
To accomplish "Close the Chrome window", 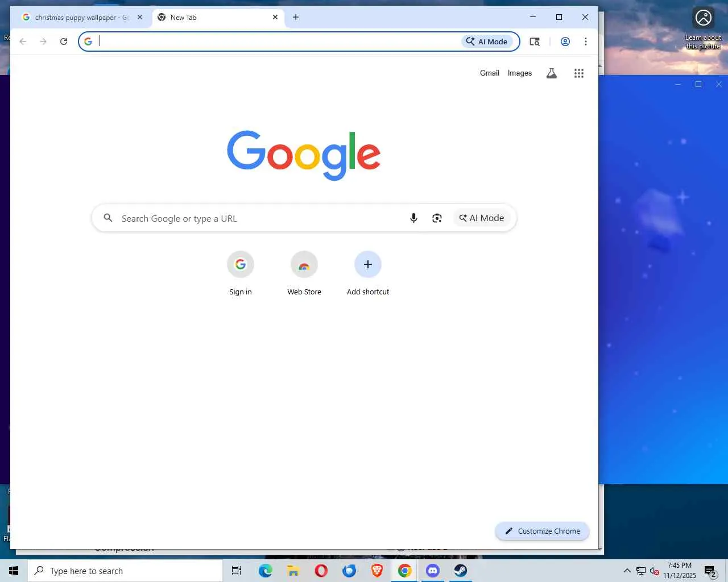I will click(585, 17).
